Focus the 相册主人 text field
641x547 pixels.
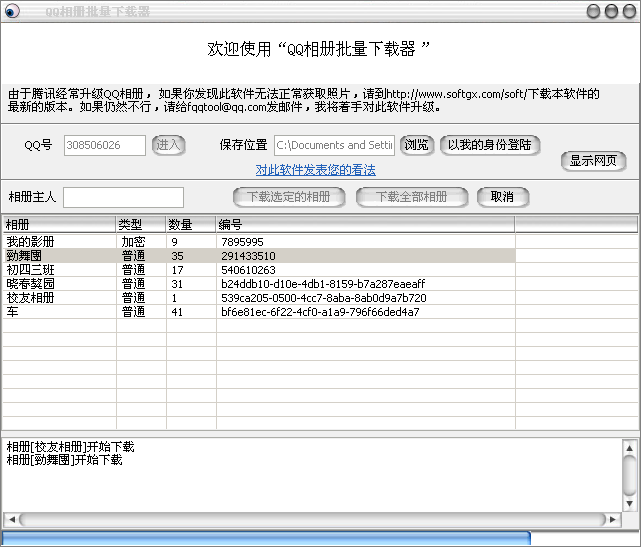123,197
